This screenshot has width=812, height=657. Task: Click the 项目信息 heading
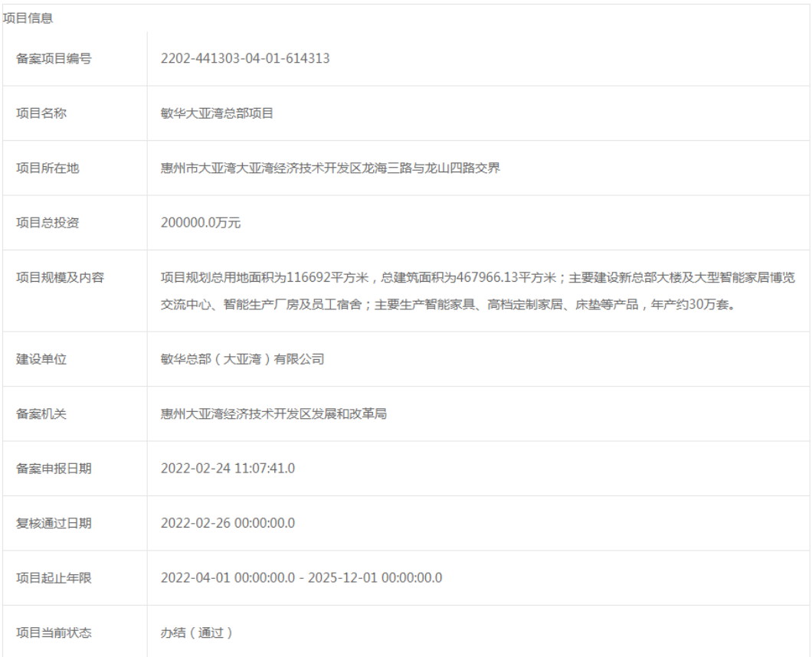[28, 18]
